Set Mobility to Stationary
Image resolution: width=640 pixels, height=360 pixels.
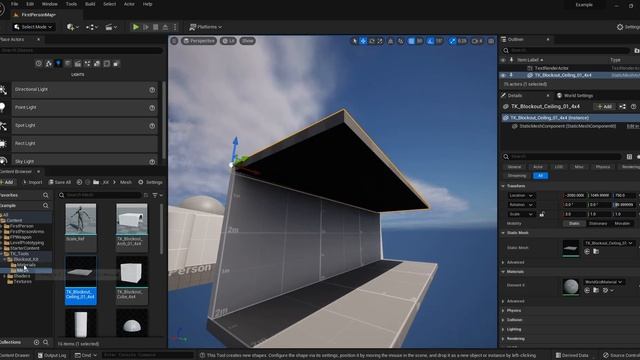[598, 223]
